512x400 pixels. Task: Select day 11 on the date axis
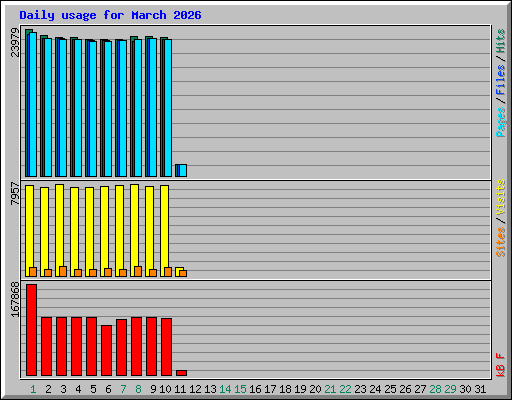[x=180, y=389]
